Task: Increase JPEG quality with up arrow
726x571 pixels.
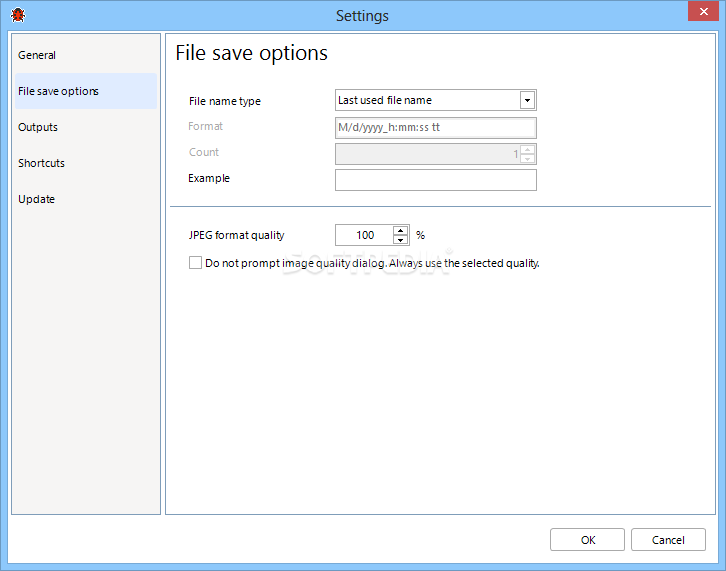Action: coord(401,230)
